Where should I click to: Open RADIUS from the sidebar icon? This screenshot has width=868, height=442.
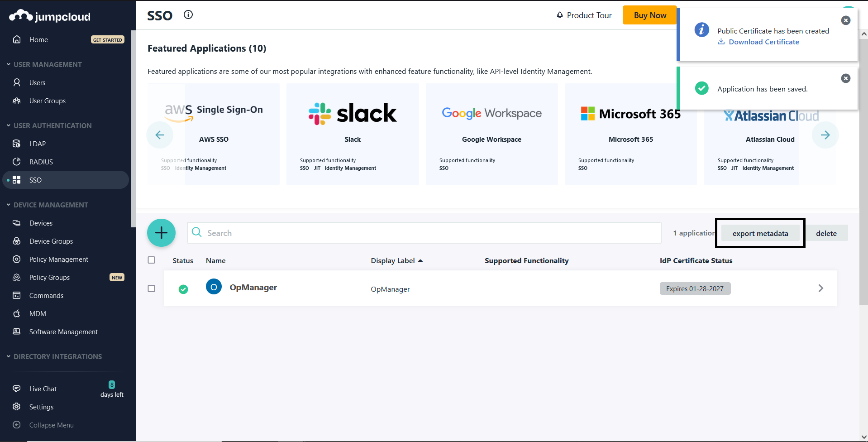pos(17,162)
